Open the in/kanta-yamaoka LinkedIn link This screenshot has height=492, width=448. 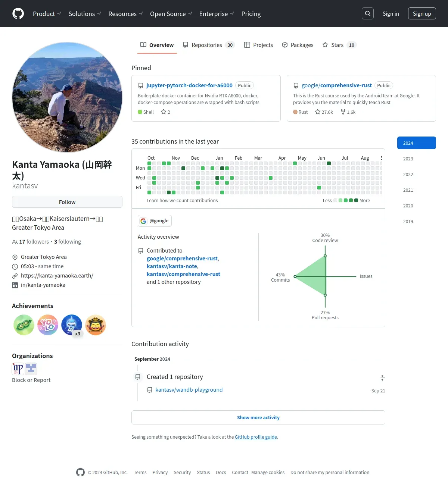tap(43, 285)
